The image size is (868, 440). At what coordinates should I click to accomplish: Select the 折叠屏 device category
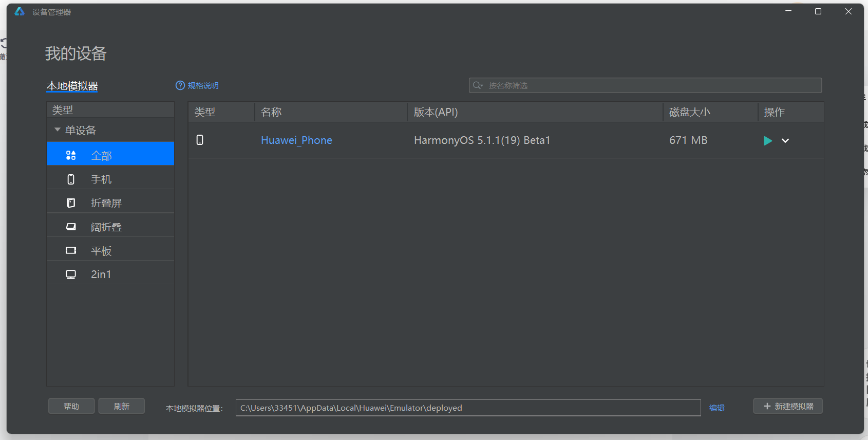(110, 201)
